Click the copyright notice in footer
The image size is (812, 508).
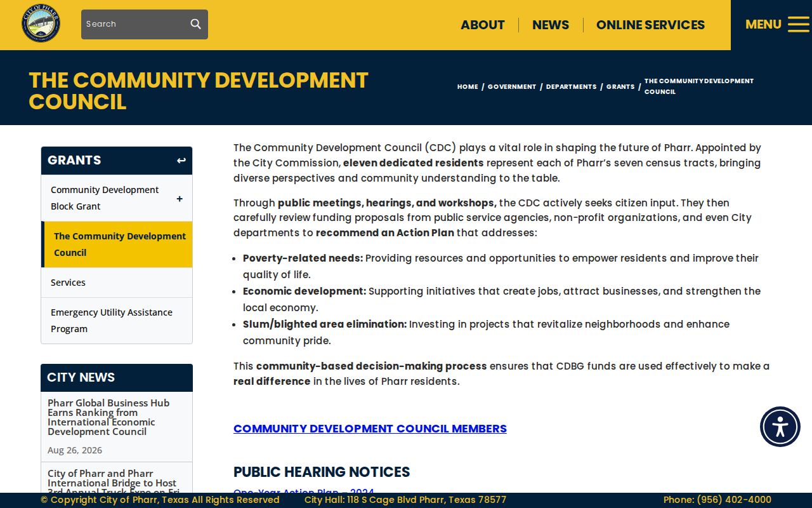click(160, 500)
